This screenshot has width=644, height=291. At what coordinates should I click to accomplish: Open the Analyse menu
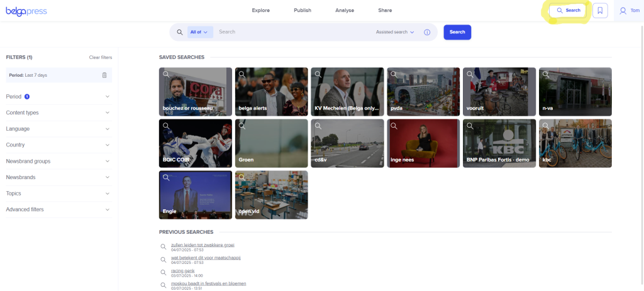[x=345, y=10]
